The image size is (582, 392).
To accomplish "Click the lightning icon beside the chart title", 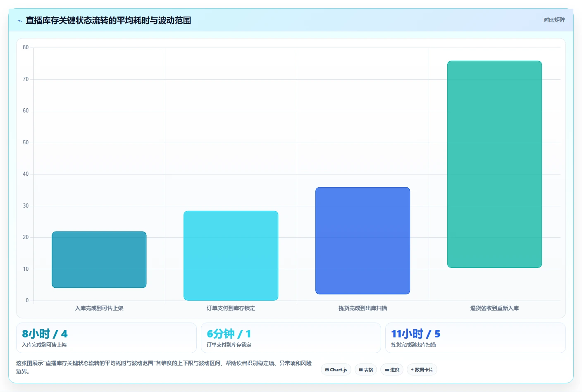I will click(x=19, y=21).
